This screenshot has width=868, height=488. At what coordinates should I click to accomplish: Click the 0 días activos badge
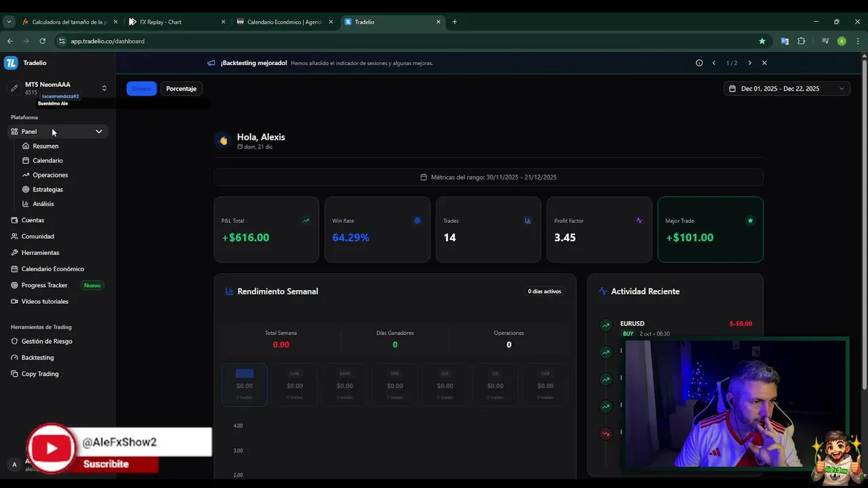(x=545, y=291)
